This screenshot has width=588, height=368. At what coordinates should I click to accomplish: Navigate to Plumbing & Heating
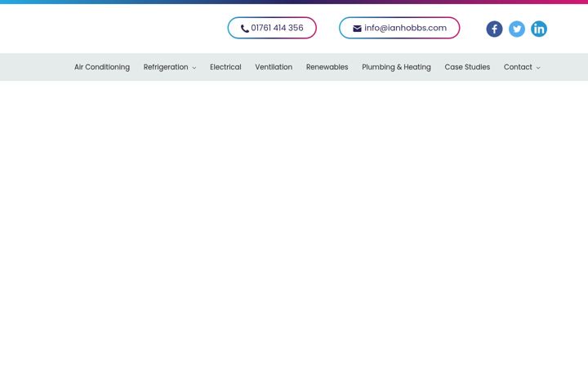pos(396,67)
